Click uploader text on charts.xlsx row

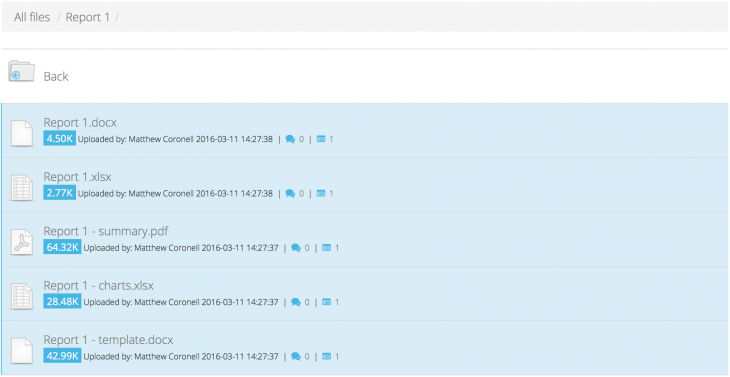click(x=181, y=303)
